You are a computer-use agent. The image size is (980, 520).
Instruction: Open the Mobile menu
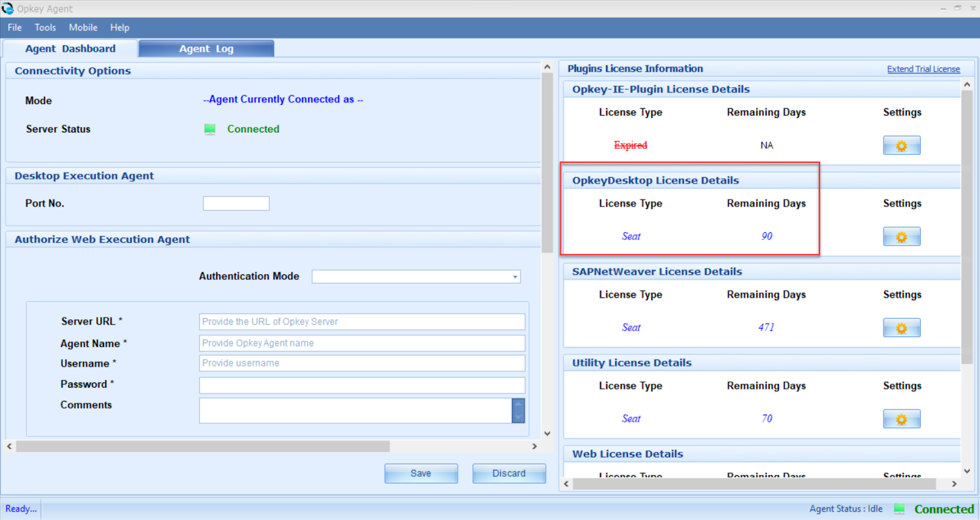[83, 28]
